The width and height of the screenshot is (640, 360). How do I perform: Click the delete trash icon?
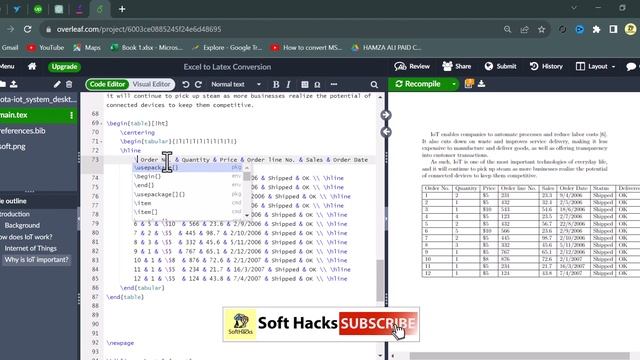point(69,84)
